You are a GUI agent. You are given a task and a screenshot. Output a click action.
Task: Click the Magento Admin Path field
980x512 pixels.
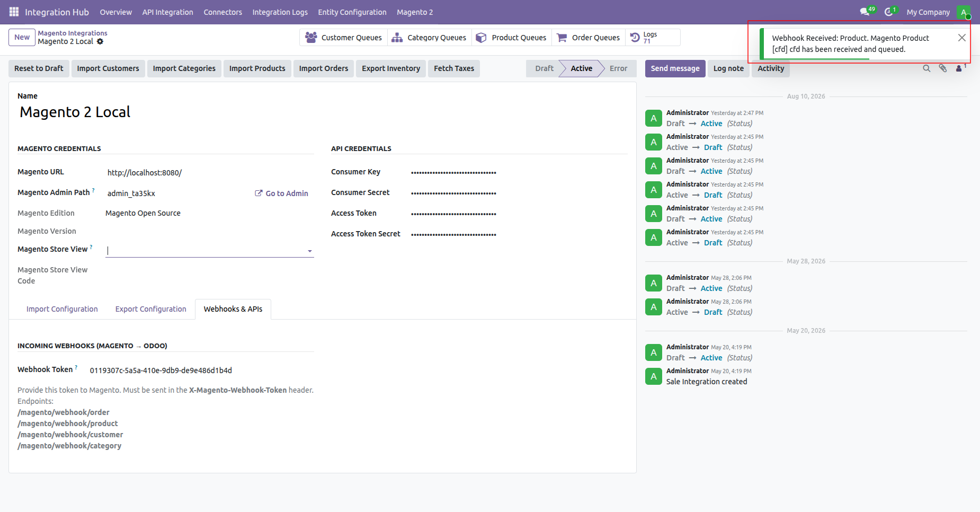pyautogui.click(x=177, y=193)
